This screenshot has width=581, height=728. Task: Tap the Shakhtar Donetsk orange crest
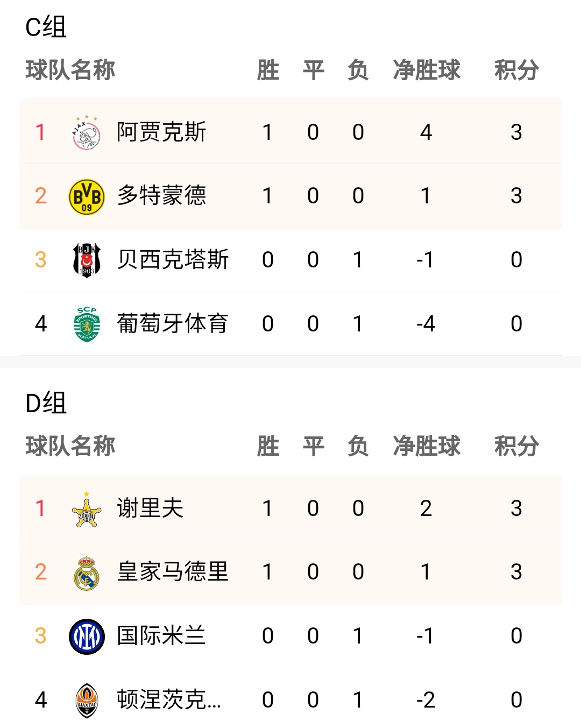click(87, 700)
